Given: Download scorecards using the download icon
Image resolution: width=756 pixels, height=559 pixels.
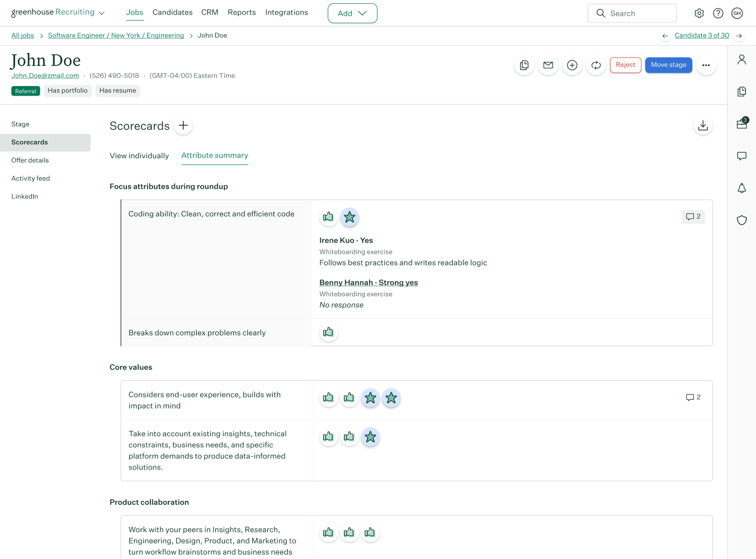Looking at the screenshot, I should pos(703,126).
